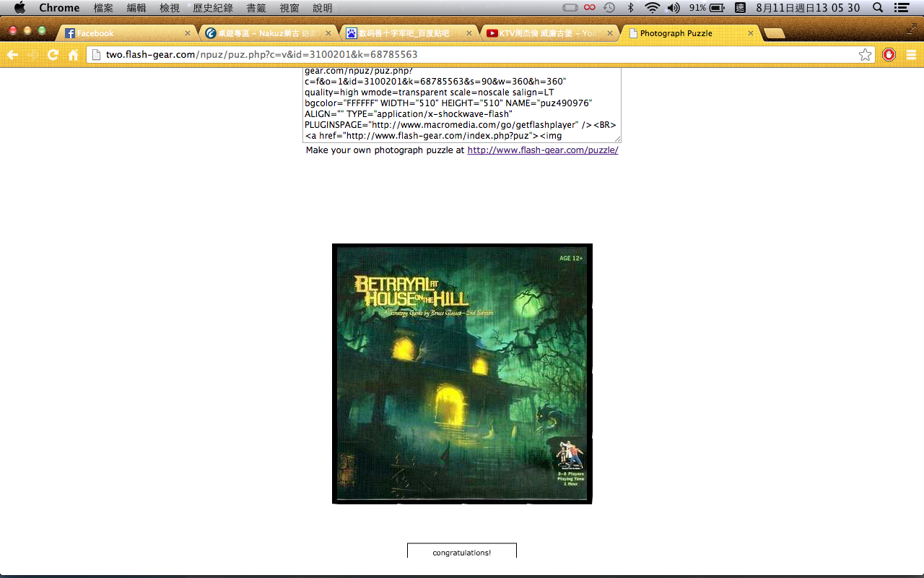This screenshot has height=578, width=924.
Task: Click the browser back arrow
Action: [12, 55]
